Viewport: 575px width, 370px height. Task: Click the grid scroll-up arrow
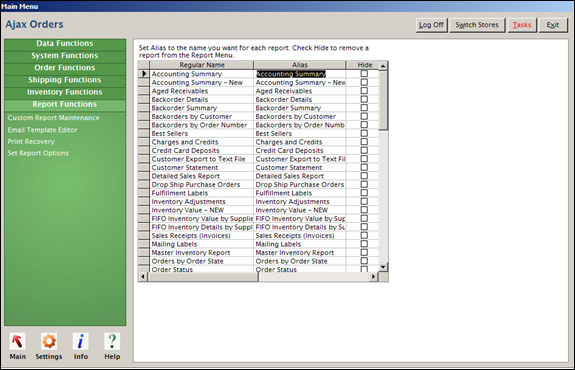pos(383,66)
